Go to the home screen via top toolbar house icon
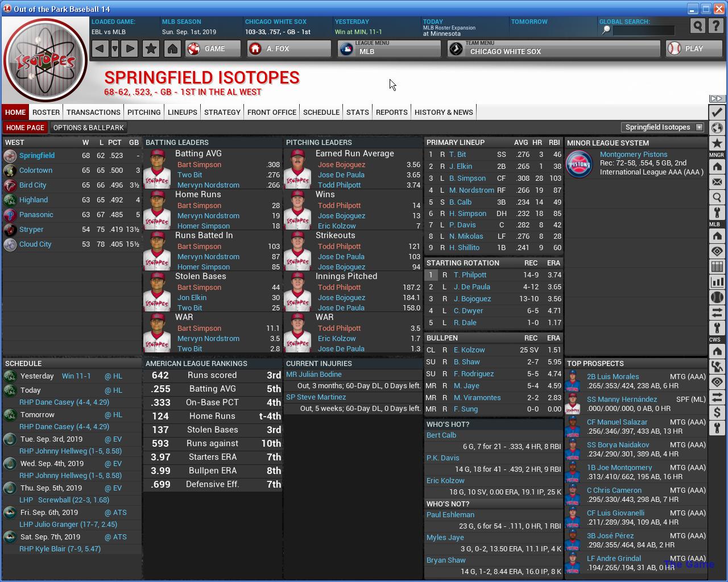The image size is (728, 582). (172, 49)
